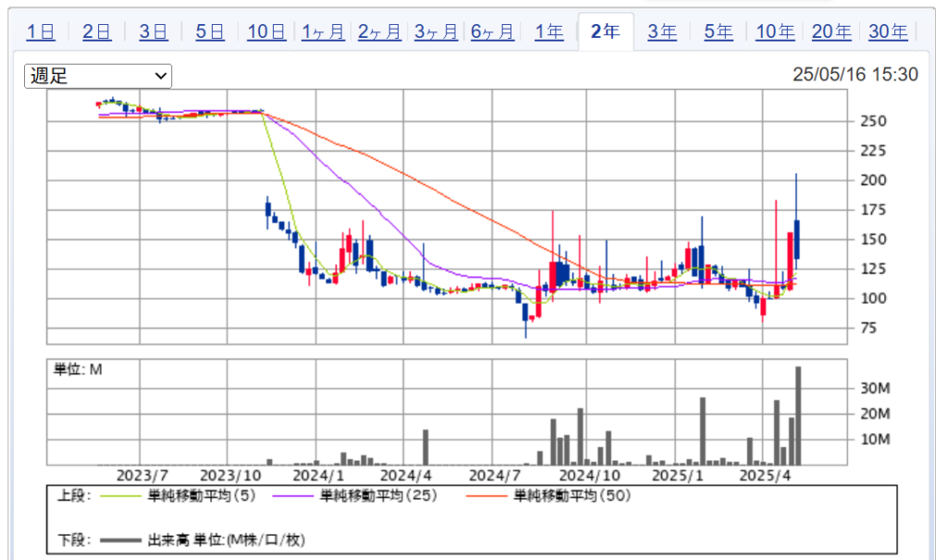Click the 30M volume axis label
The width and height of the screenshot is (947, 560).
(x=875, y=389)
